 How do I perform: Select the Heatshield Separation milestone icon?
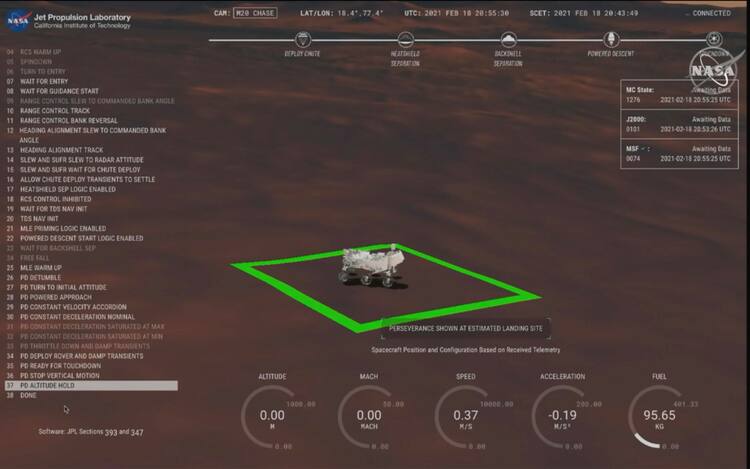[405, 39]
